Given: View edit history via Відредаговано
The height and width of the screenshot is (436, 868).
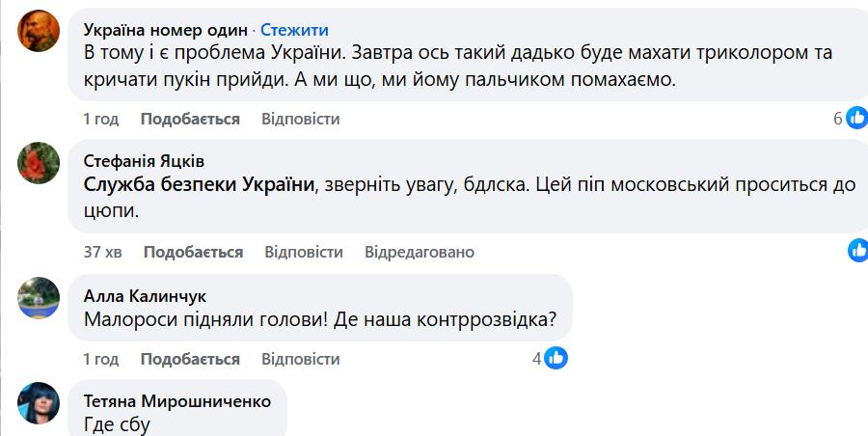Looking at the screenshot, I should click(x=420, y=252).
